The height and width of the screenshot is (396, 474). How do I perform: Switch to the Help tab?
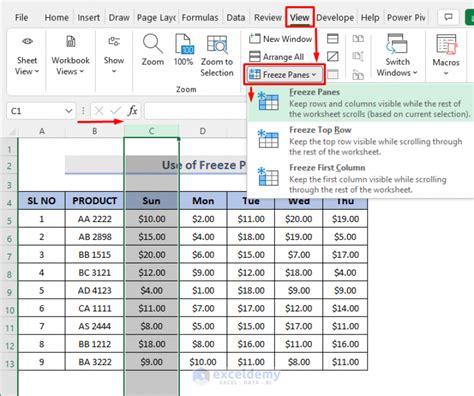[x=370, y=17]
